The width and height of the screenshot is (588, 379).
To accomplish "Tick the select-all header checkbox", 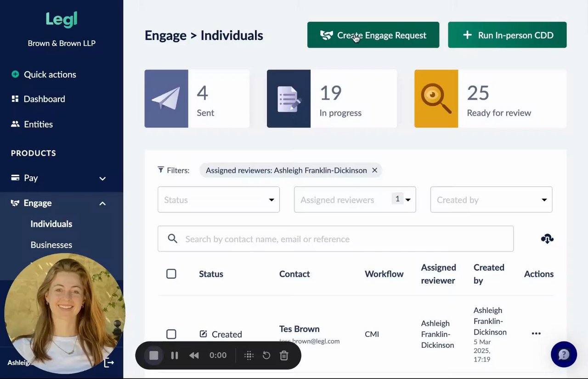I will [171, 274].
